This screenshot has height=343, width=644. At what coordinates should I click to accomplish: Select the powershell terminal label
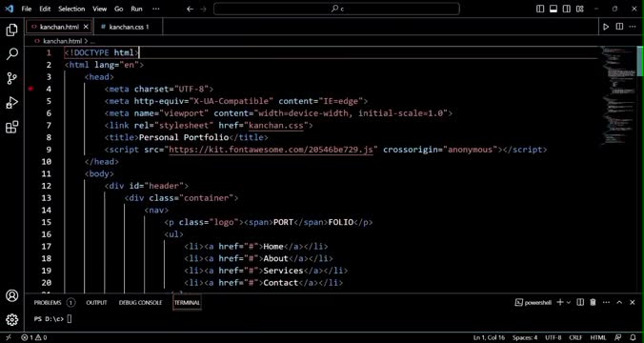point(533,303)
